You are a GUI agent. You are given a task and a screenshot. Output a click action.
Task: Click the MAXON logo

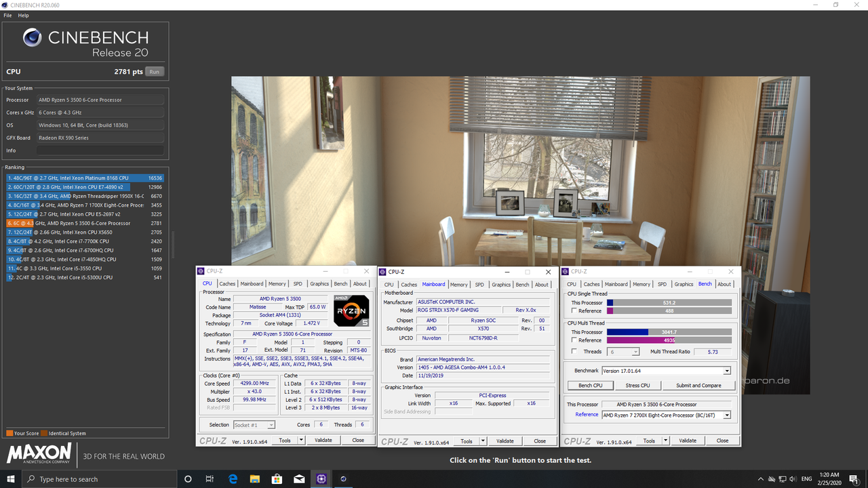click(39, 453)
